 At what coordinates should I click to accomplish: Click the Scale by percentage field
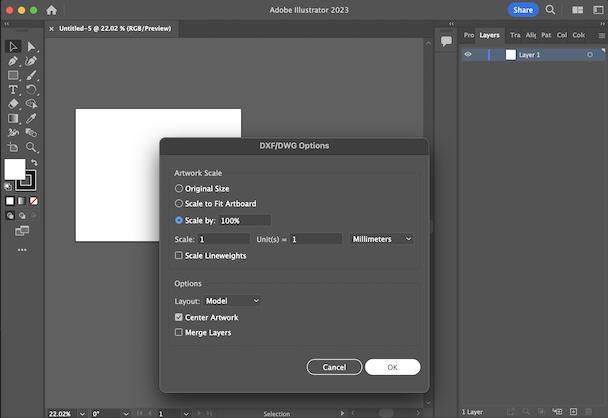pyautogui.click(x=245, y=221)
